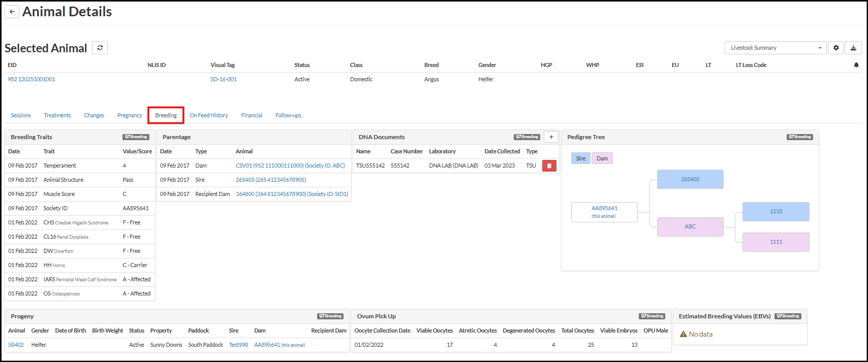This screenshot has width=868, height=362.
Task: Click the Breeding badge on Pedigree Tree
Action: tap(800, 137)
